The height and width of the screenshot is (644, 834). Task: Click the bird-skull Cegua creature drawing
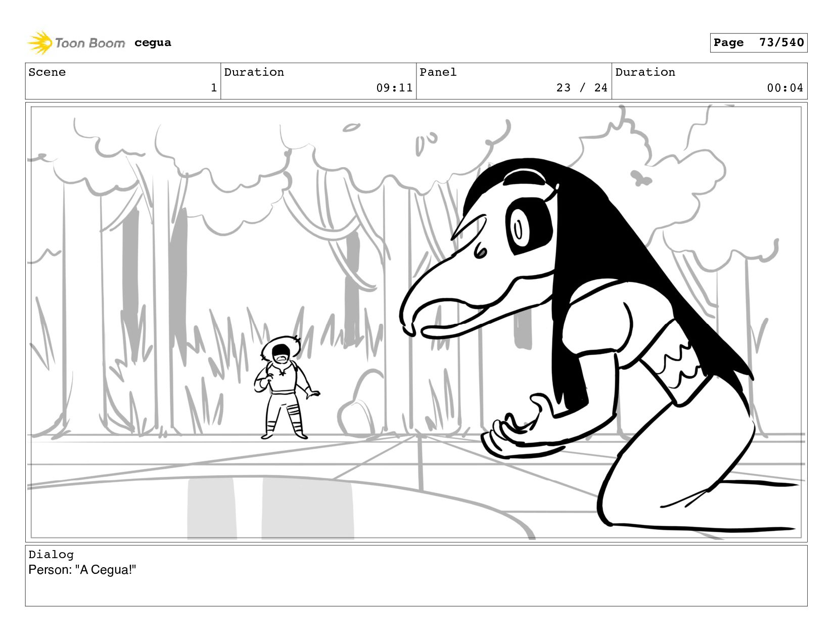[x=601, y=343]
